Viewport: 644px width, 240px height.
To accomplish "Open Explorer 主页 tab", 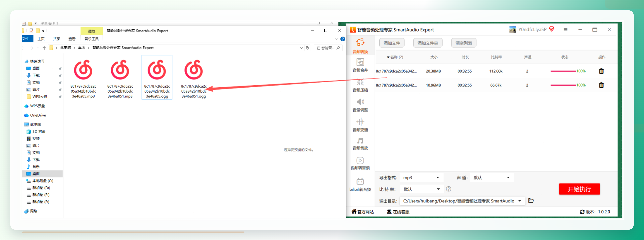I will point(41,39).
